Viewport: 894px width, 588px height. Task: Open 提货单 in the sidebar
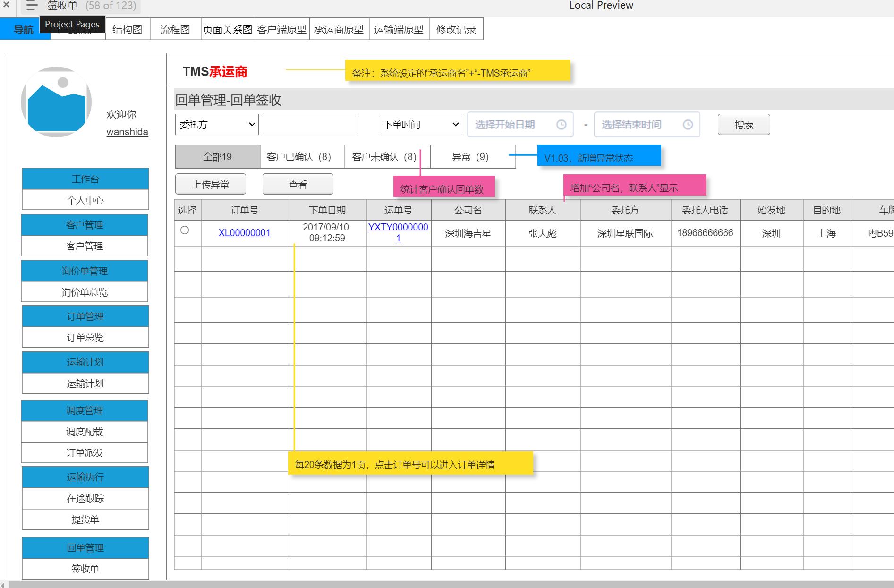point(85,520)
